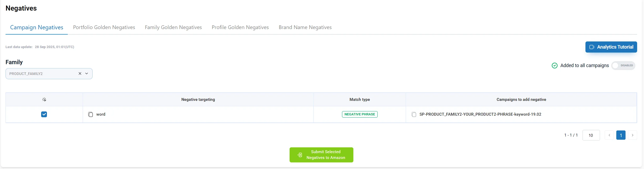
Task: Enable the Added to all campaigns toggle
Action: click(x=623, y=65)
